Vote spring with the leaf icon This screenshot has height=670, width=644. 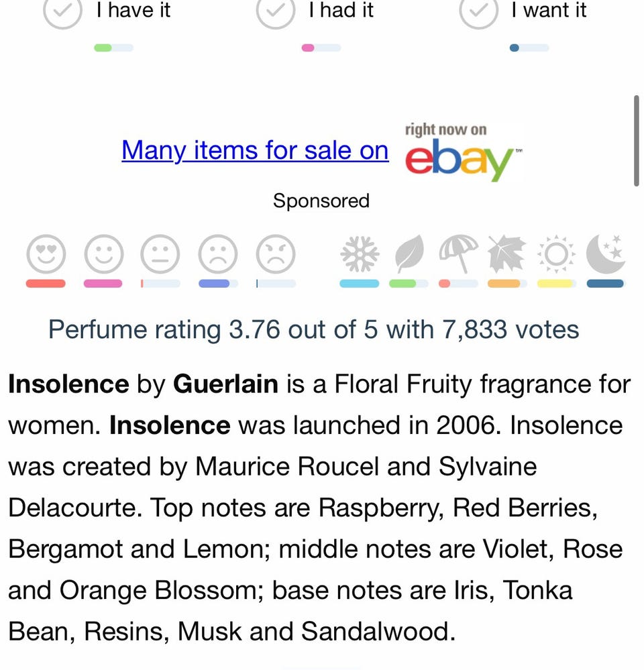409,255
